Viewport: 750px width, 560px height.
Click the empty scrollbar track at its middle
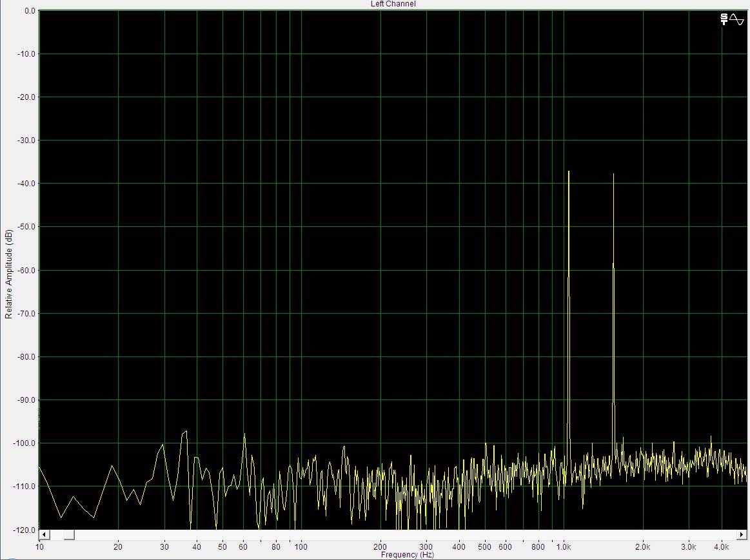click(x=393, y=535)
